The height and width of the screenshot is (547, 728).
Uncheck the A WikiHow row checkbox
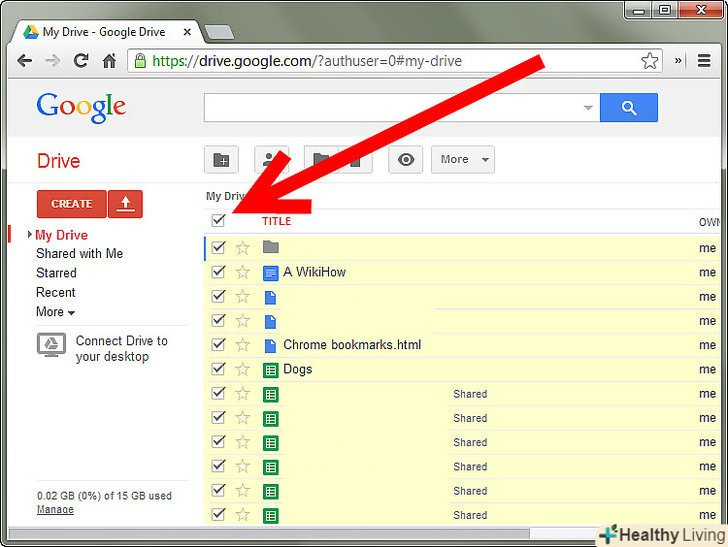tap(218, 271)
